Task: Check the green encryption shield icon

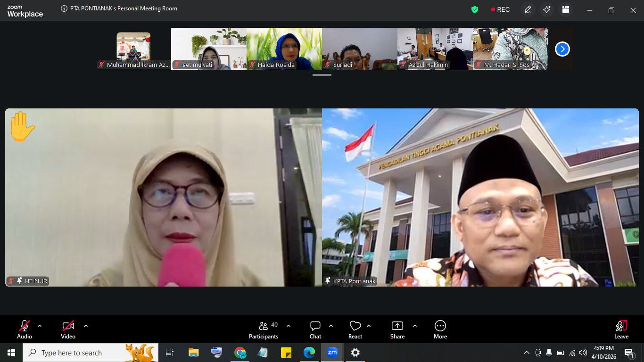Action: click(475, 9)
